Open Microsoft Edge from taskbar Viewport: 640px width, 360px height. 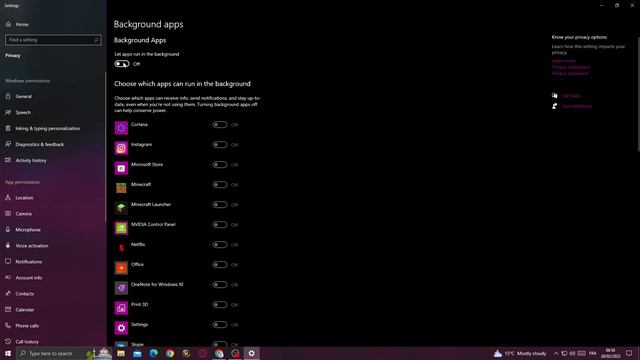point(153,353)
